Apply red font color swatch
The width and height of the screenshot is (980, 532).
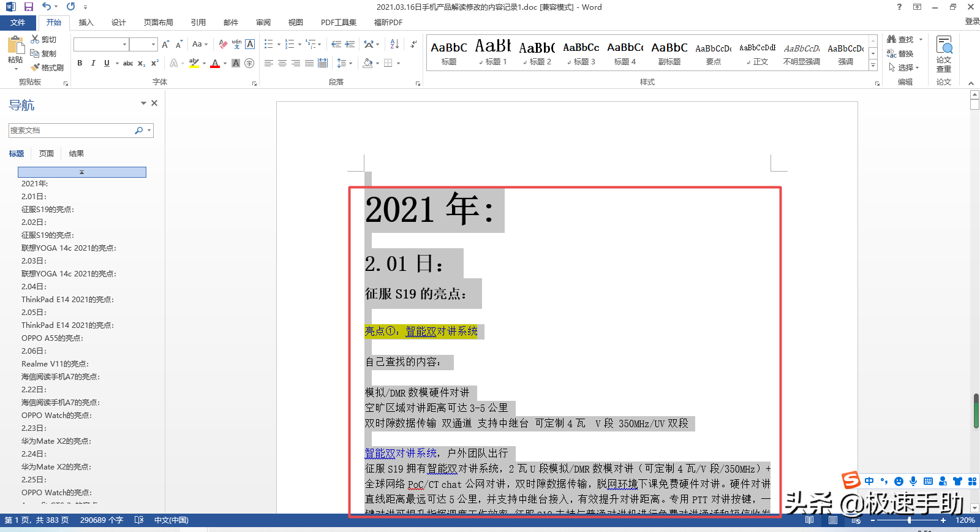click(215, 63)
